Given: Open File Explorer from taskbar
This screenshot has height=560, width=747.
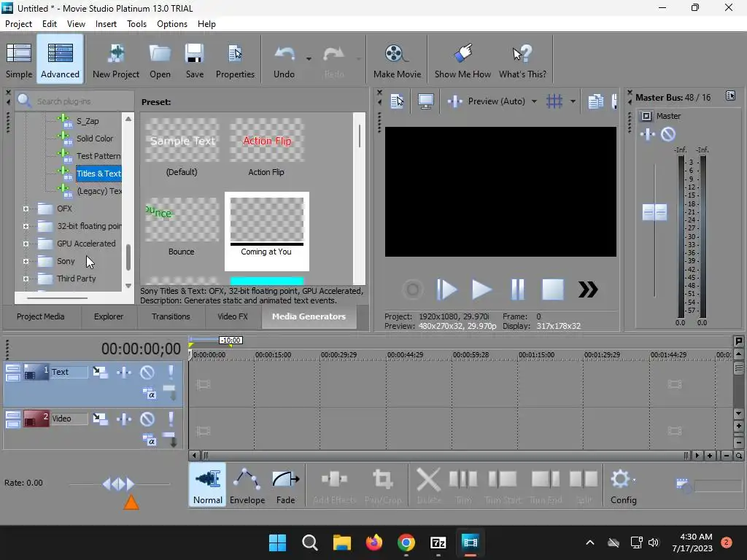Looking at the screenshot, I should (x=341, y=542).
